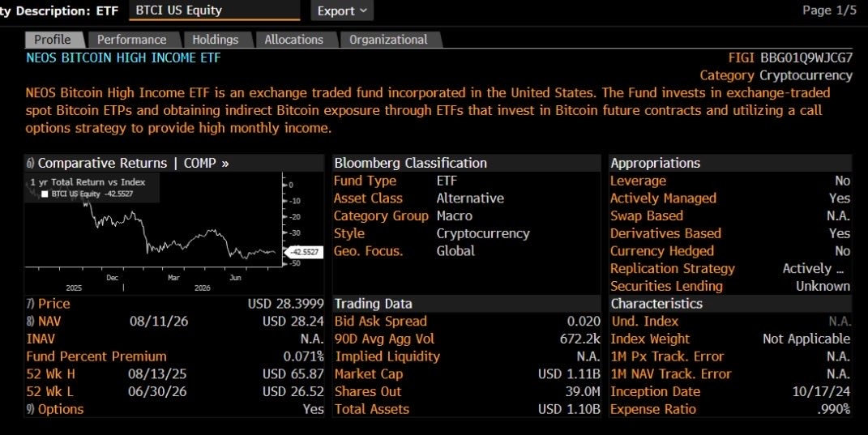Click the Geo. Focus. Global row
Screen dimensions: 868x435
tap(467, 251)
